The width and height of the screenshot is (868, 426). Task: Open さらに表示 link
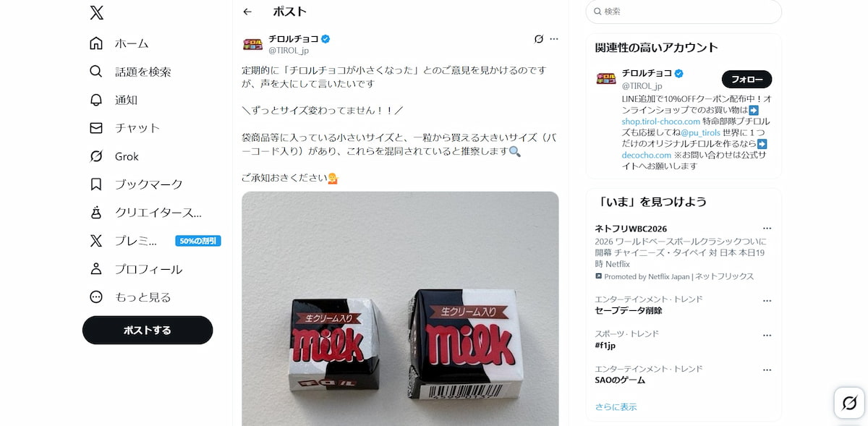pos(616,407)
